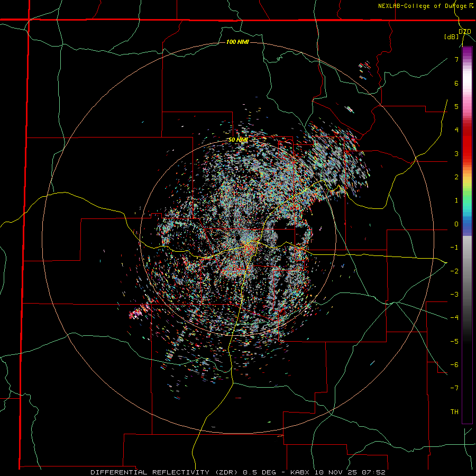476x476 pixels.
Task: Click the 50 NMI range ring label
Action: coord(238,140)
